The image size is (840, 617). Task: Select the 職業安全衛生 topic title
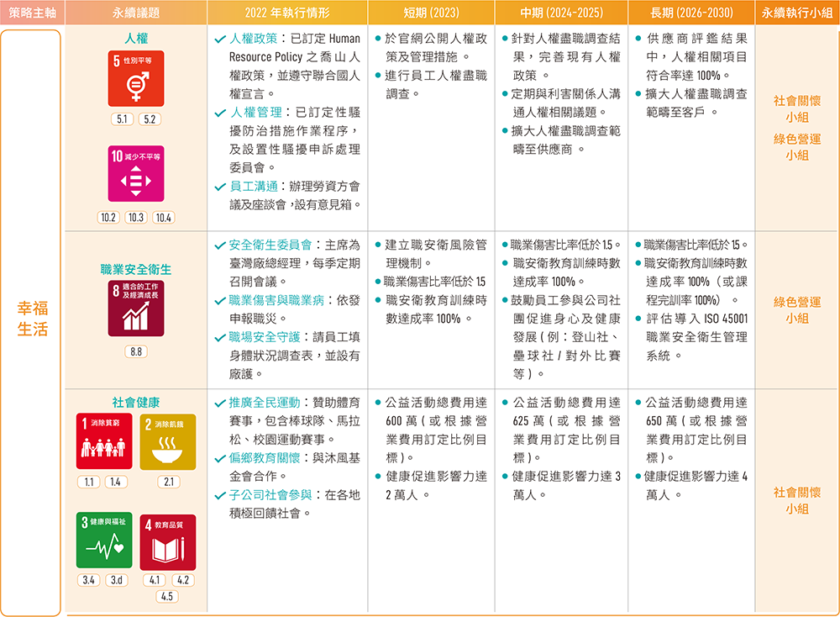click(x=136, y=270)
